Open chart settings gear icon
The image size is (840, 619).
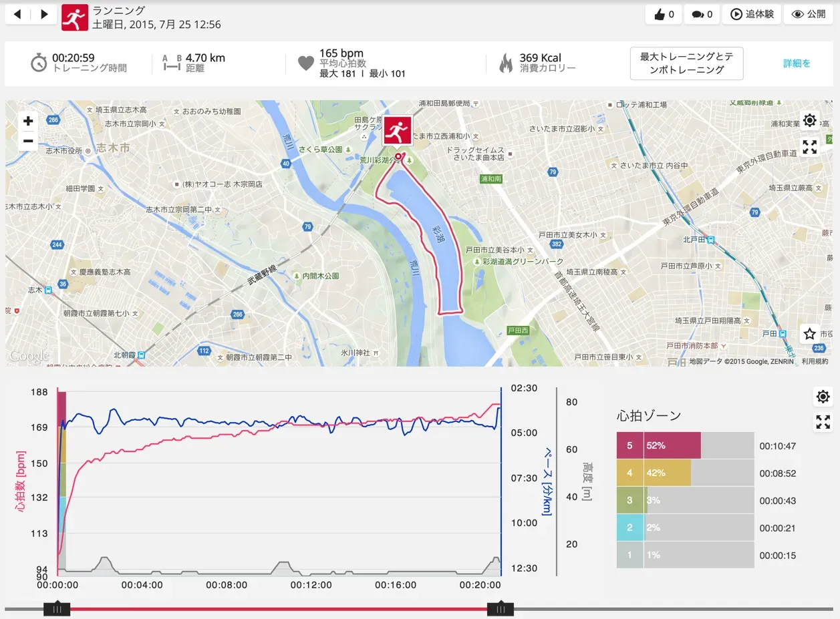[823, 397]
